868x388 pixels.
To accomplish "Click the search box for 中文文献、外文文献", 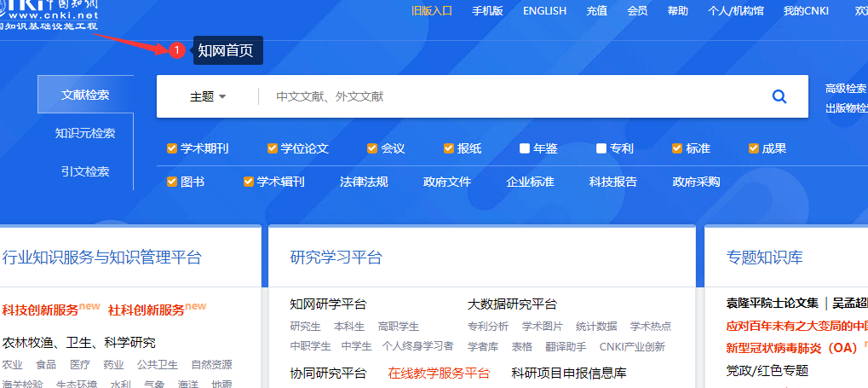I will (511, 96).
